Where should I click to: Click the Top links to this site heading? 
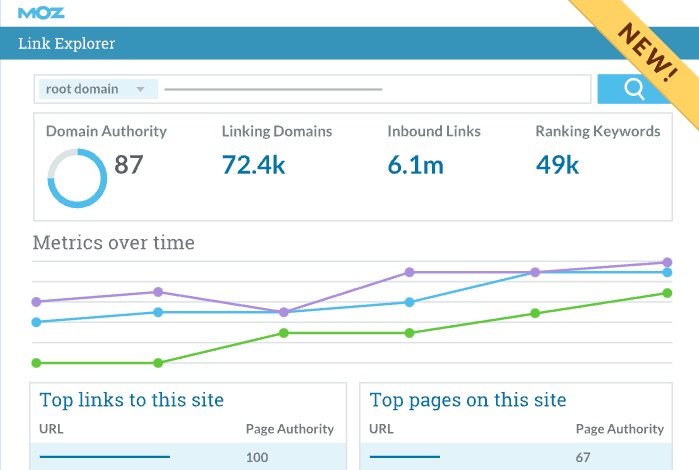(x=131, y=400)
